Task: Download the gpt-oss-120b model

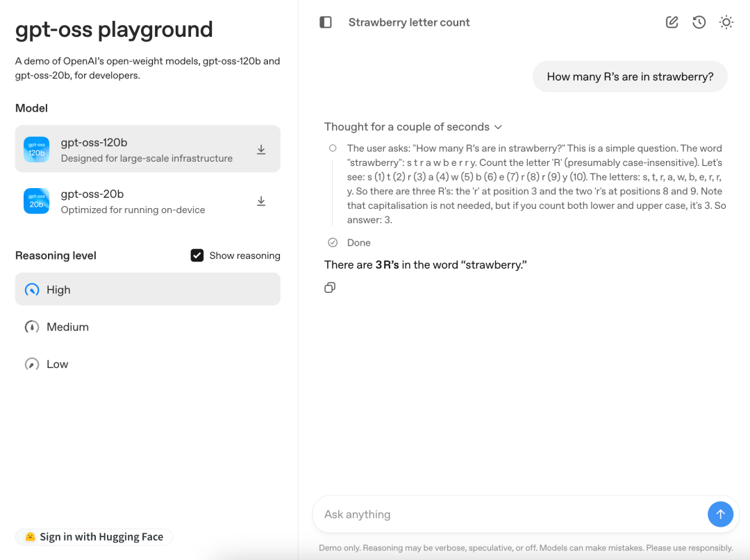Action: click(x=261, y=149)
